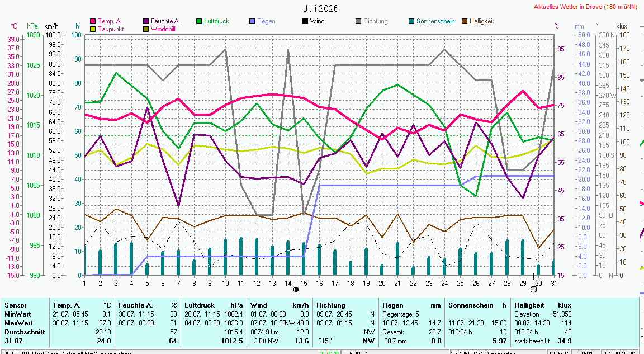
Task: Click the 'Windchill' legend label
Action: tap(163, 29)
